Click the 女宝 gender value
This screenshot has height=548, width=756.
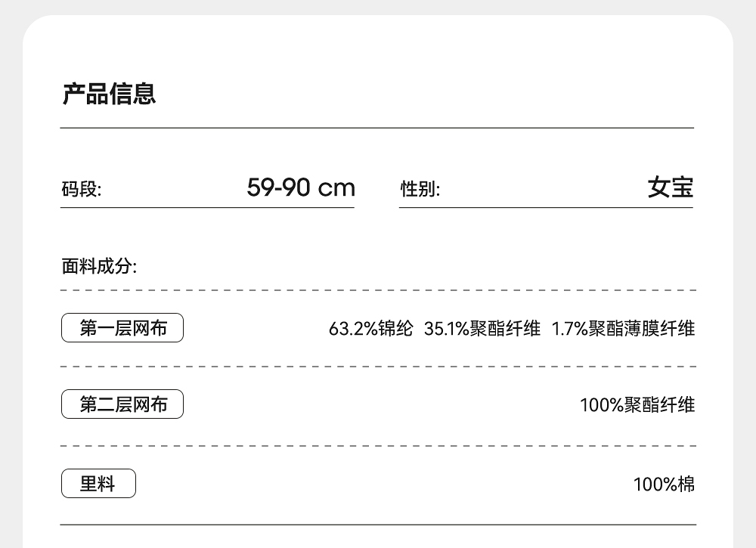pyautogui.click(x=670, y=187)
